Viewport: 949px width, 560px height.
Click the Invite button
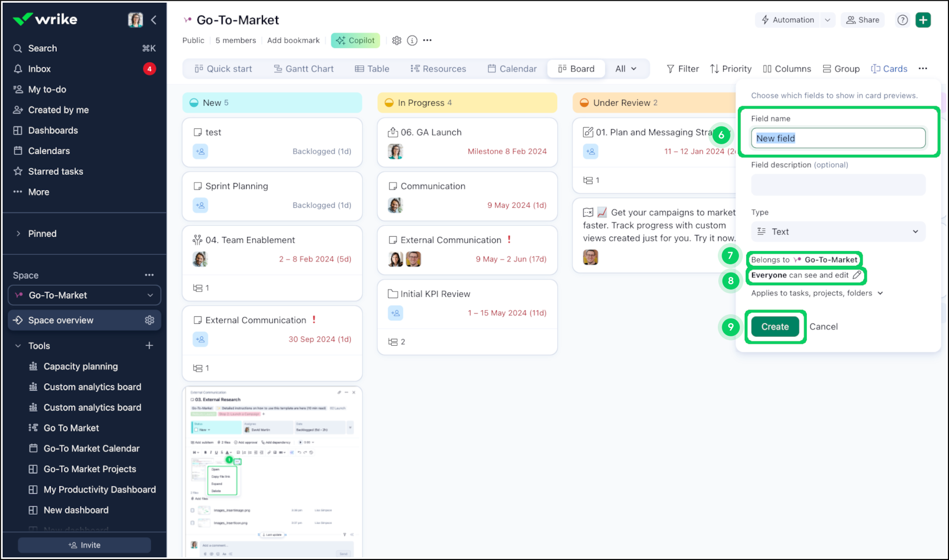click(84, 545)
